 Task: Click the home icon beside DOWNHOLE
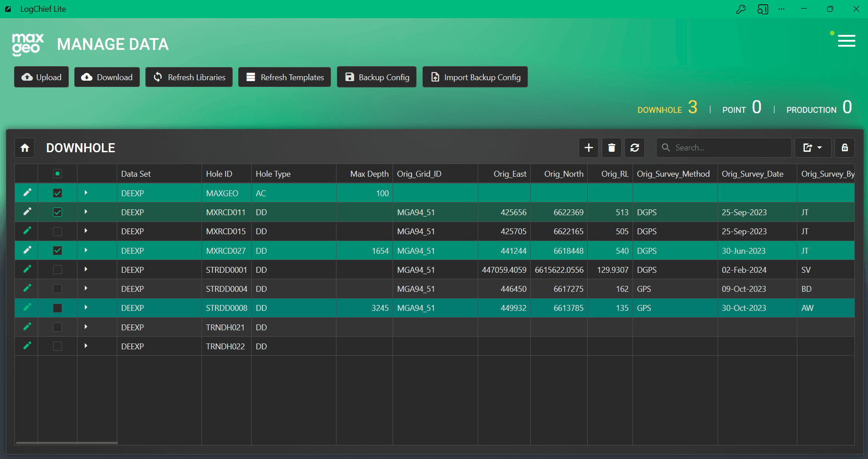[25, 148]
